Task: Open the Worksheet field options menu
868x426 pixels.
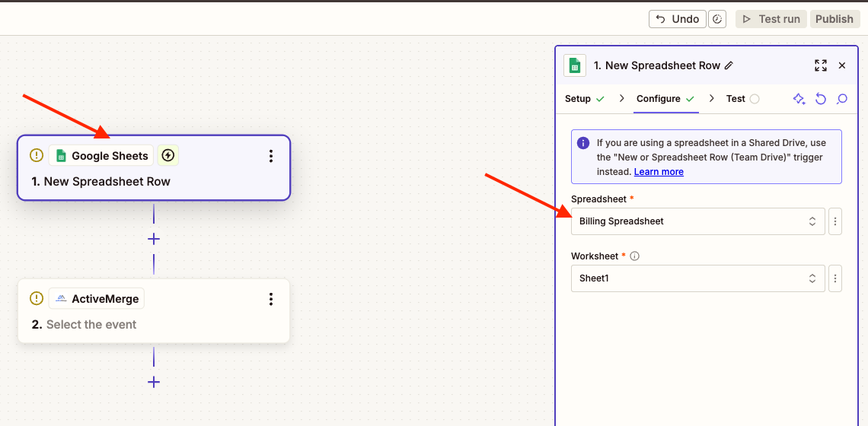Action: (835, 278)
